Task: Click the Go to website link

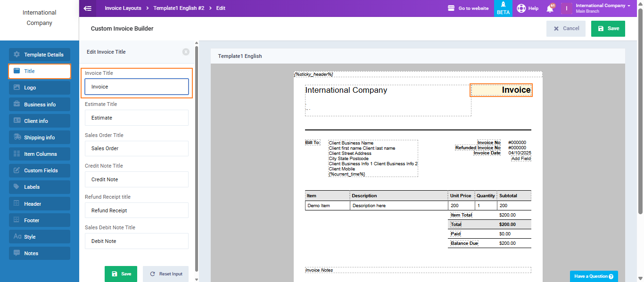Action: tap(468, 8)
